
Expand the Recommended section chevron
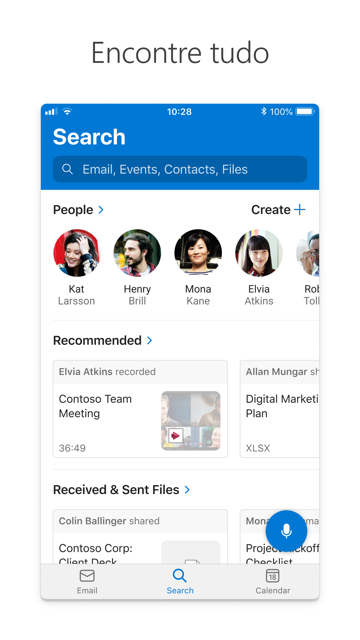coord(149,340)
